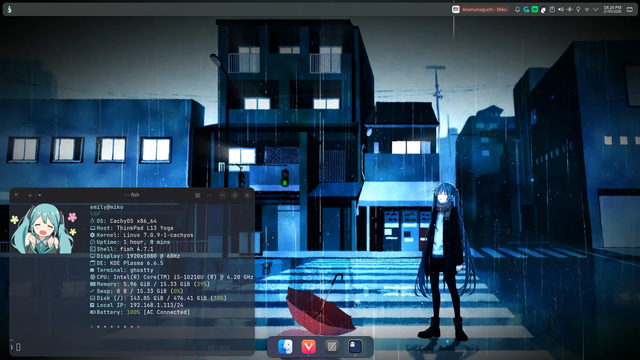Click the emily@miku username text
The width and height of the screenshot is (640, 360).
point(107,207)
